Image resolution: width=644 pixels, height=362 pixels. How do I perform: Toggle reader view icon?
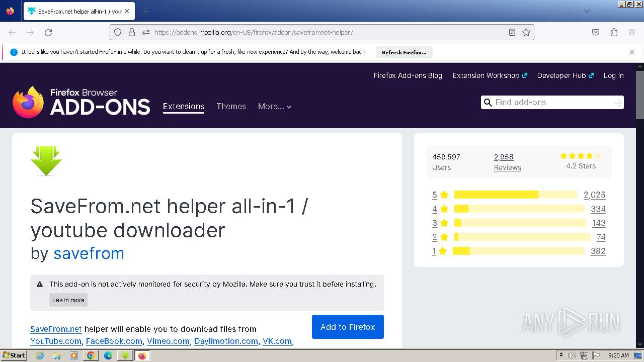pos(512,32)
